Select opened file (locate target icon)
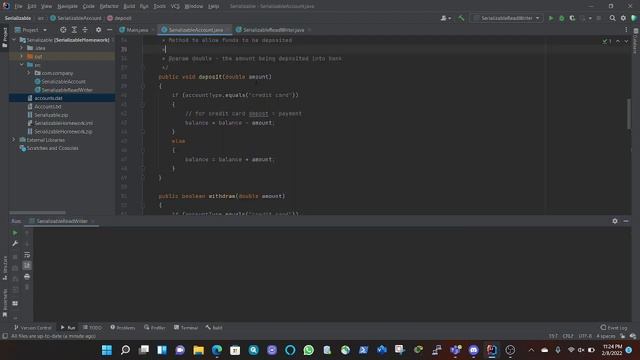The image size is (640, 360). click(x=63, y=30)
